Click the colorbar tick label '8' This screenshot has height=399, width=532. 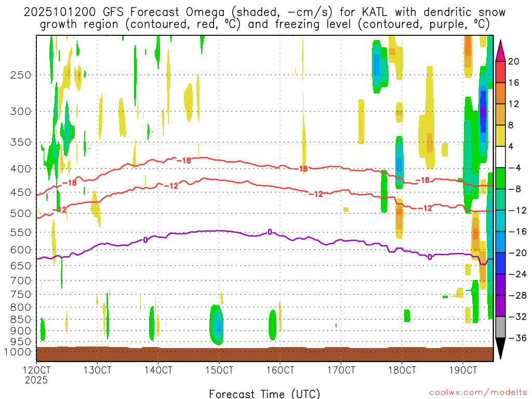click(x=511, y=125)
